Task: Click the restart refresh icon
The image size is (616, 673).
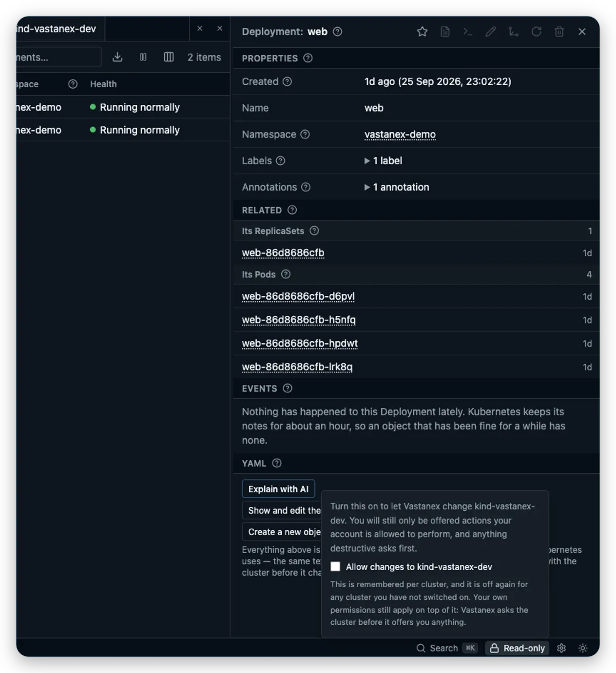Action: coord(536,32)
